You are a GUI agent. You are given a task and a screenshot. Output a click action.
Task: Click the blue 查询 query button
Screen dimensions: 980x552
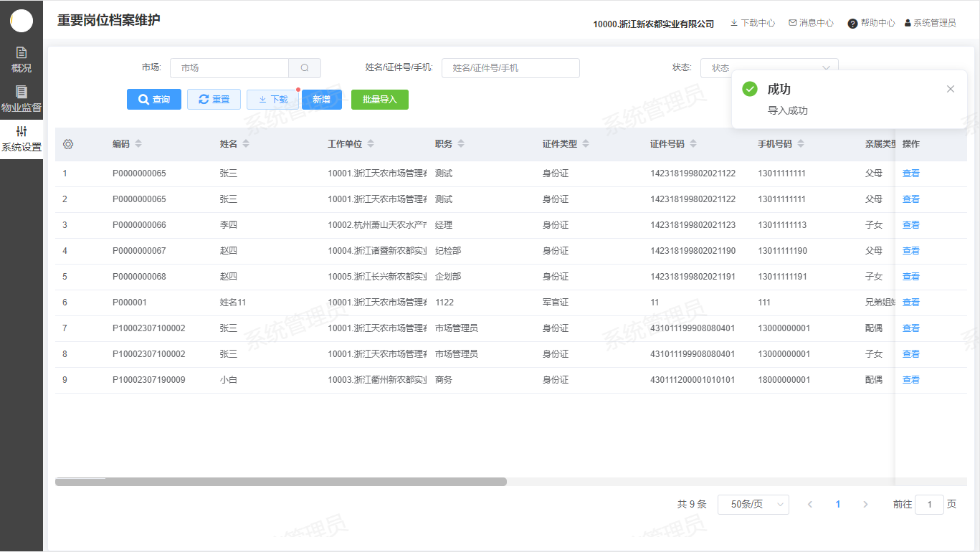(154, 100)
